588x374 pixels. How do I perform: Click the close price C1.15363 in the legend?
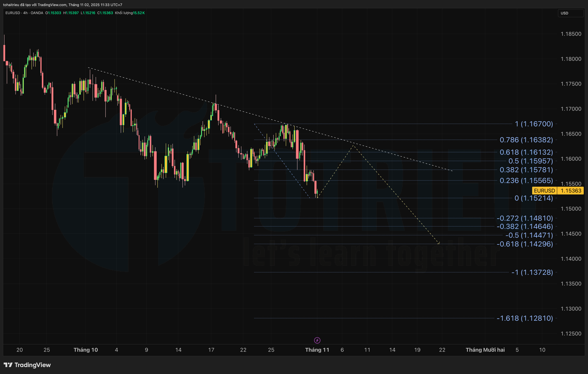[106, 13]
